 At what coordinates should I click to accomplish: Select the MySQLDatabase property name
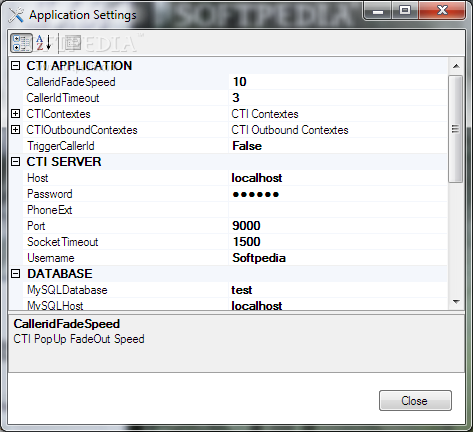[x=67, y=290]
